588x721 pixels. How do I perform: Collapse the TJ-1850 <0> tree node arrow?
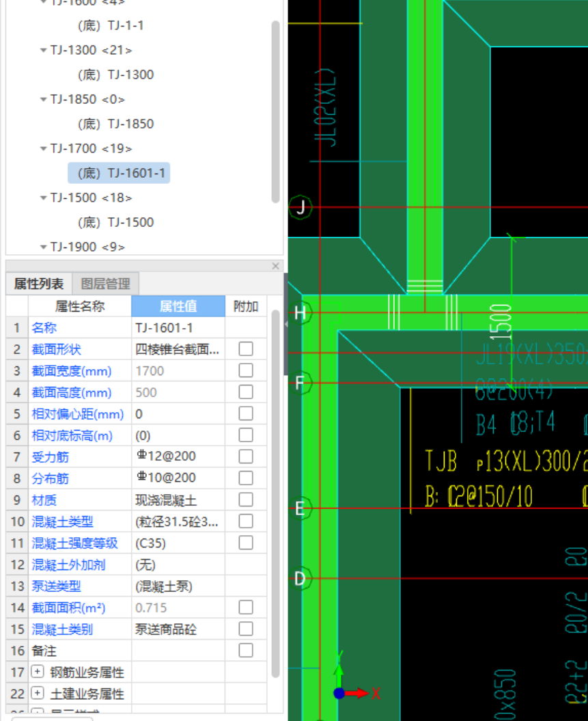point(43,99)
